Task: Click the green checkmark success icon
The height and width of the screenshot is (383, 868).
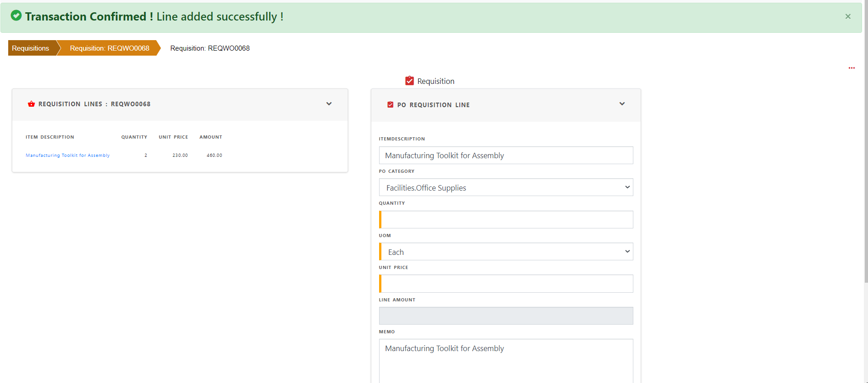Action: tap(16, 16)
